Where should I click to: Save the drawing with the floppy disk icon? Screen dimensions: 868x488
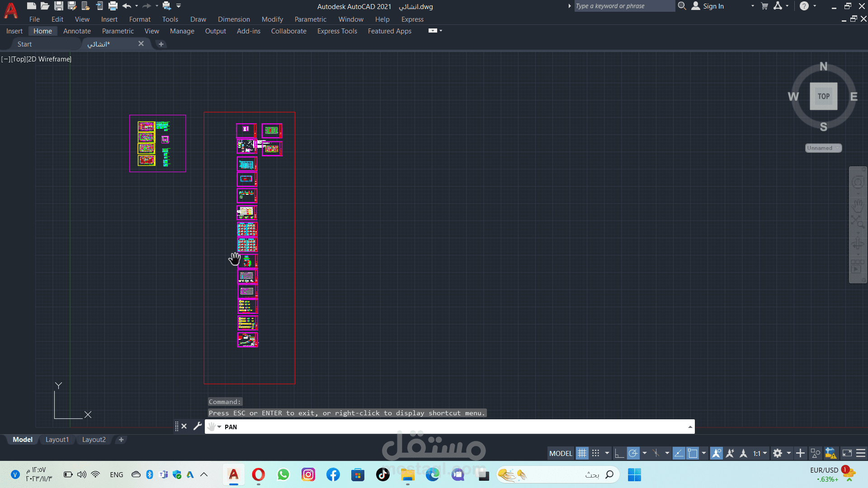(58, 6)
